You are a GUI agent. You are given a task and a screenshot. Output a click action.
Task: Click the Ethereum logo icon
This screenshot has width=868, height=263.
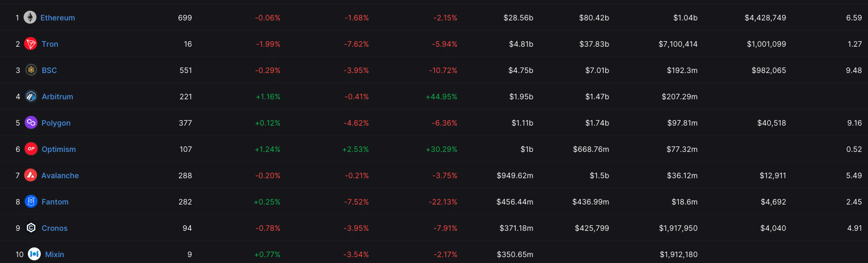point(30,18)
